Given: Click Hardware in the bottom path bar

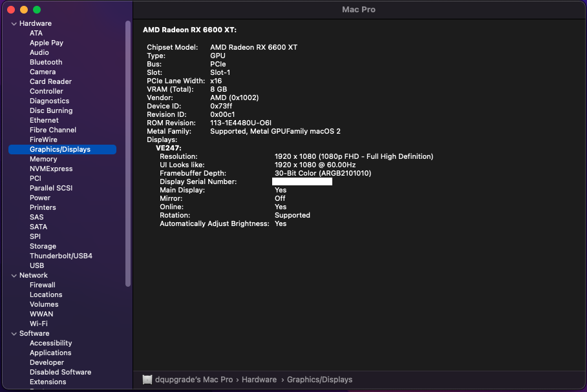Looking at the screenshot, I should click(259, 380).
